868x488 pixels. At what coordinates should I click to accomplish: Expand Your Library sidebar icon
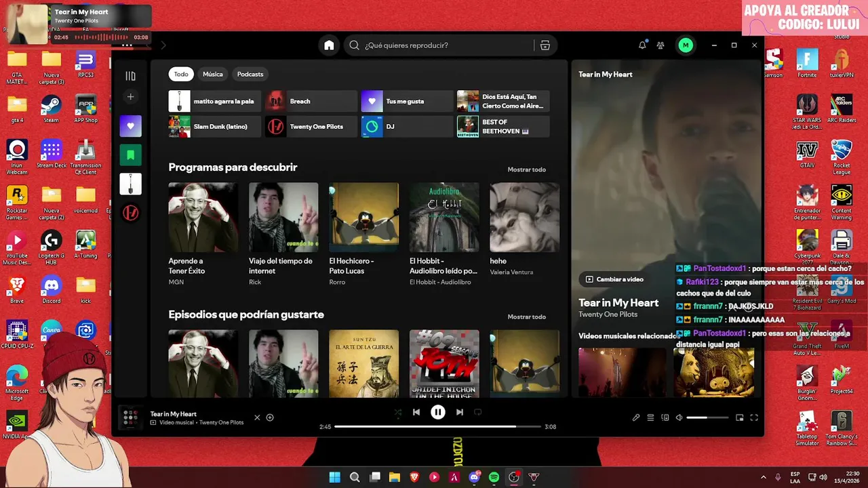point(131,76)
